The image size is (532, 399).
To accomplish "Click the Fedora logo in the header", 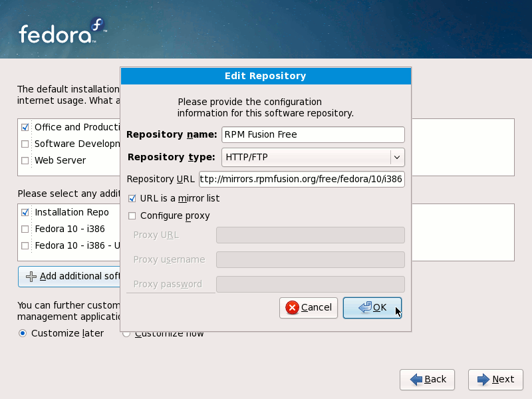I will tap(63, 31).
